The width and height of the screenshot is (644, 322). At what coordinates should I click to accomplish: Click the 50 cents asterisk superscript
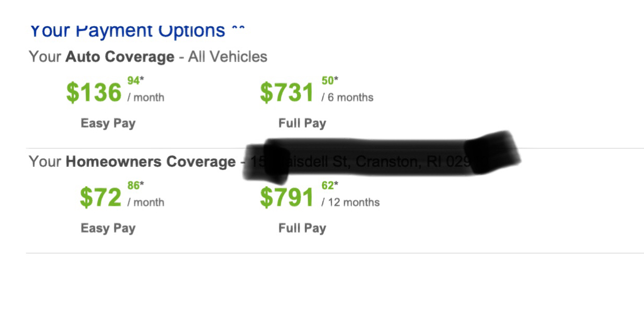pos(330,80)
